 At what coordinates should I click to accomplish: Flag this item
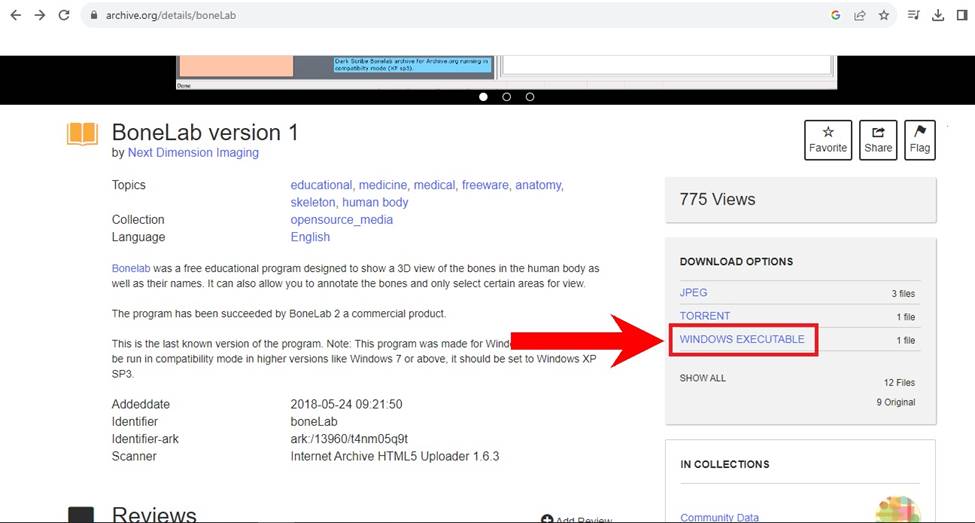[920, 140]
